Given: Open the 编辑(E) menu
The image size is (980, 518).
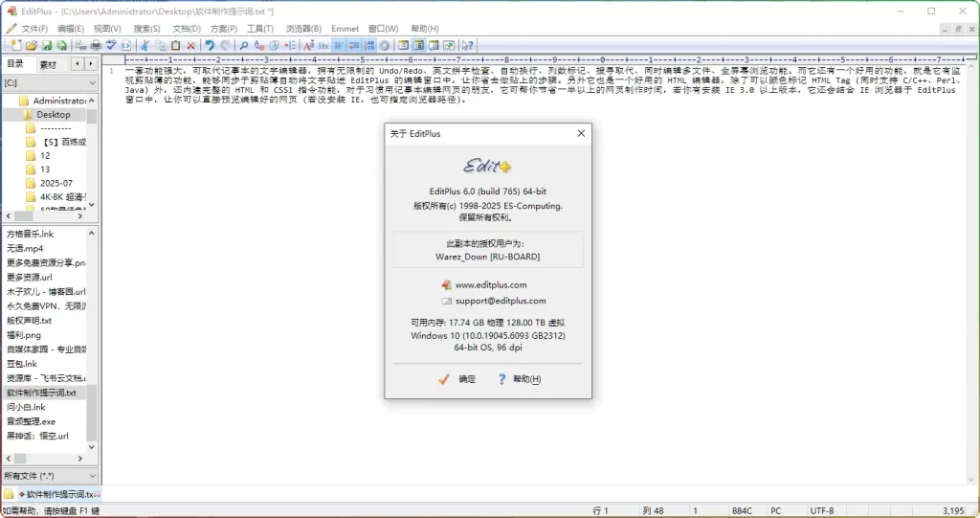Looking at the screenshot, I should (71, 29).
